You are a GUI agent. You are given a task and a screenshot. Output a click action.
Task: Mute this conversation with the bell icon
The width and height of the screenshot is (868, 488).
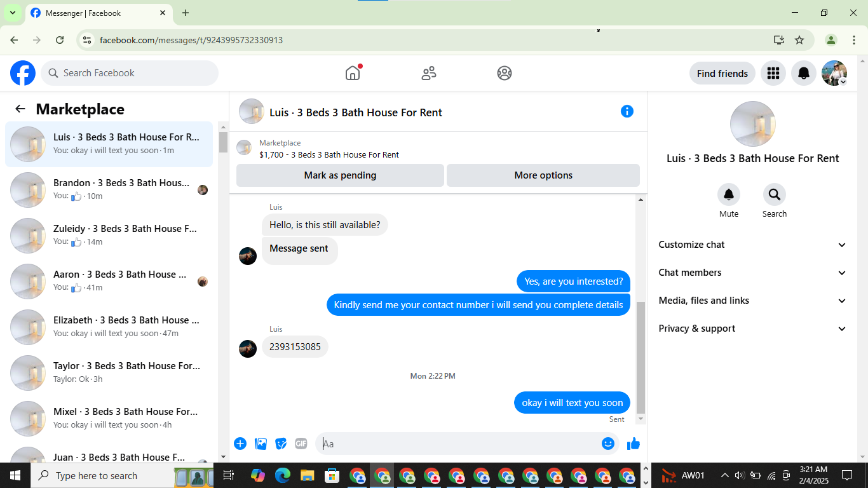729,194
